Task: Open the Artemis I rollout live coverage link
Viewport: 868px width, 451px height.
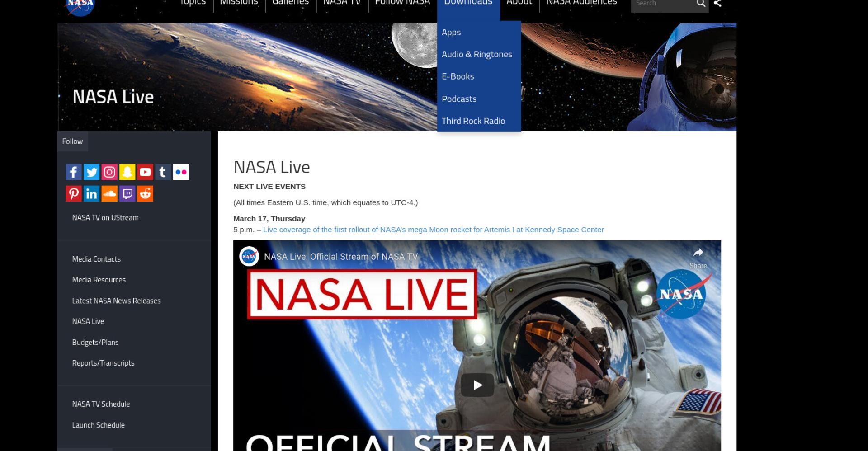Action: (434, 230)
